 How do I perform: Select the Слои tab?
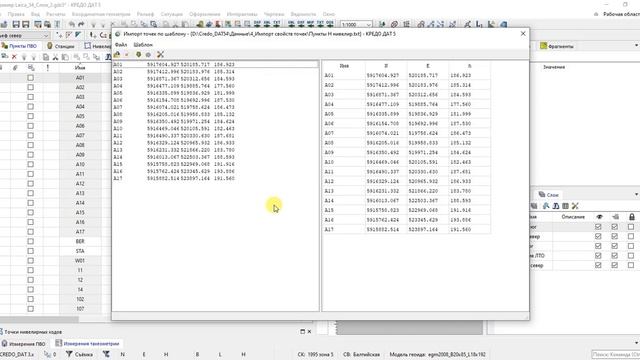pos(549,195)
